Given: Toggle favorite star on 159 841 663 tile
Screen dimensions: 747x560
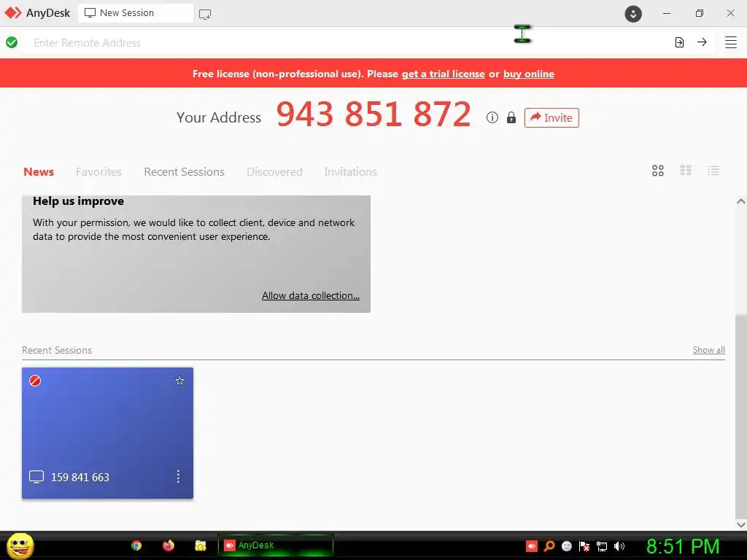Looking at the screenshot, I should point(179,381).
